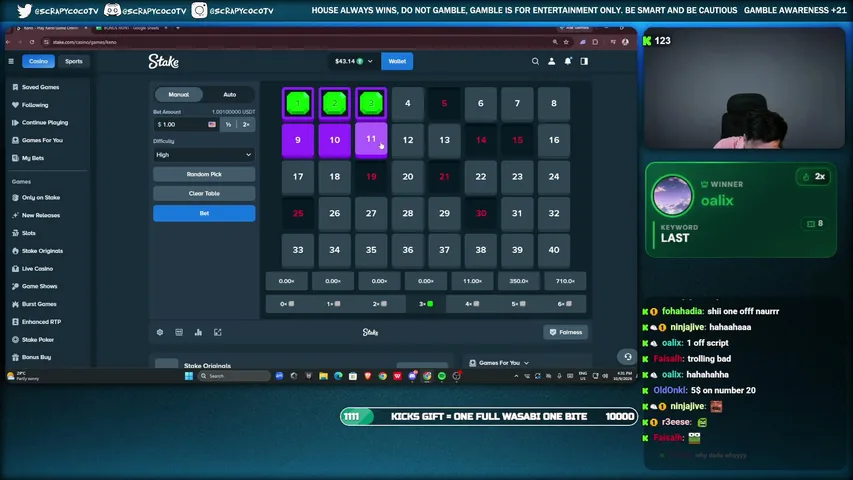Select keno tile 27
This screenshot has height=480, width=853.
coord(371,213)
